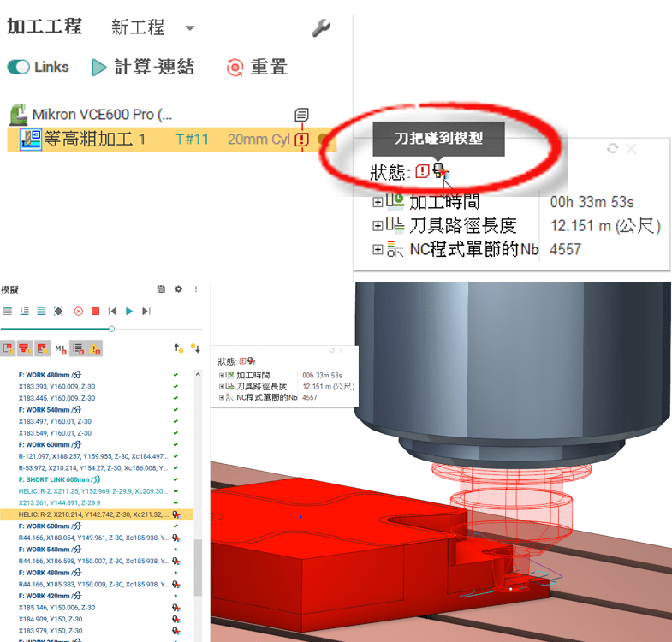Select the 等高粗加工 1 operation row
The image size is (672, 642).
click(171, 140)
